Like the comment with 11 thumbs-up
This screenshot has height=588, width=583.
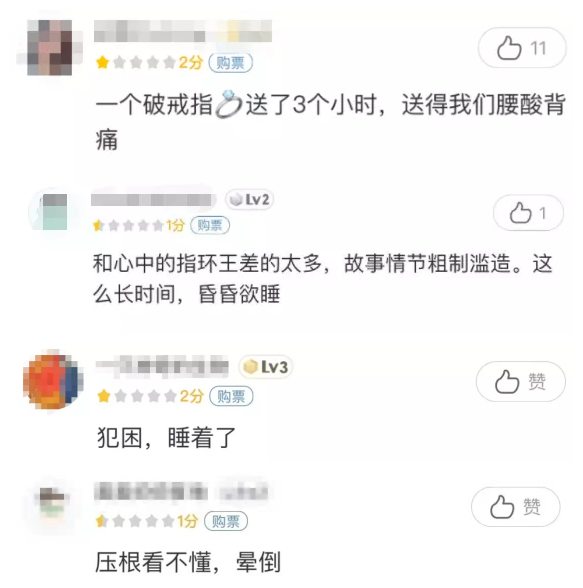click(522, 48)
